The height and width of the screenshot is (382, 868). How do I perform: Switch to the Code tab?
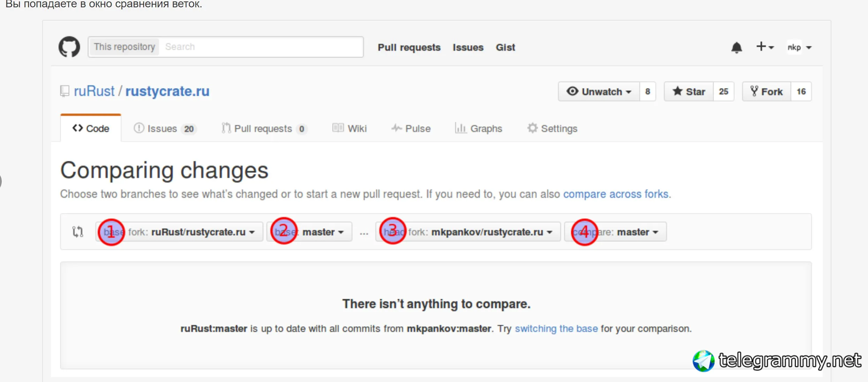tap(91, 128)
